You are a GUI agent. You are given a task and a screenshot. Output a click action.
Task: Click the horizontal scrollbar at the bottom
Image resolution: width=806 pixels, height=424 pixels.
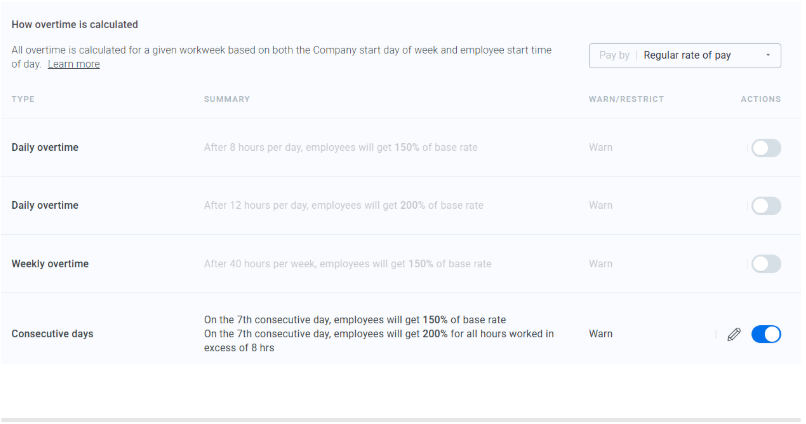(x=400, y=420)
